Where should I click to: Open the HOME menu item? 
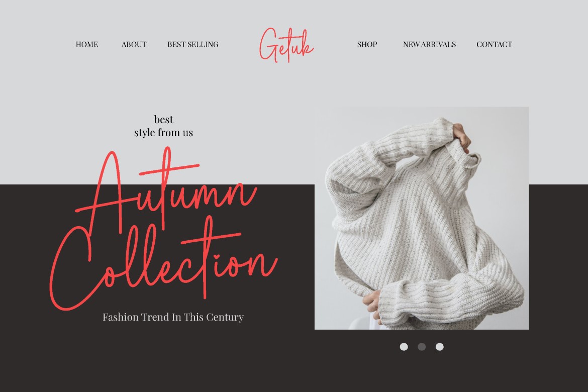[x=86, y=44]
